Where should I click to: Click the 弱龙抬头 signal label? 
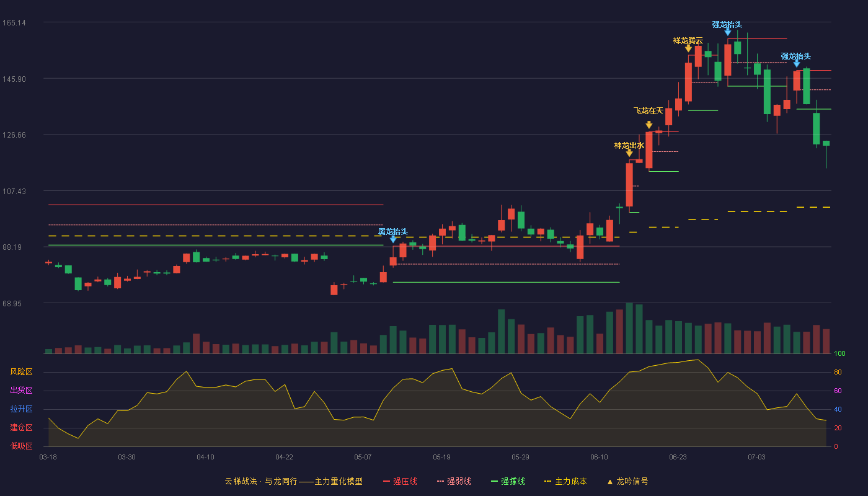pos(393,232)
